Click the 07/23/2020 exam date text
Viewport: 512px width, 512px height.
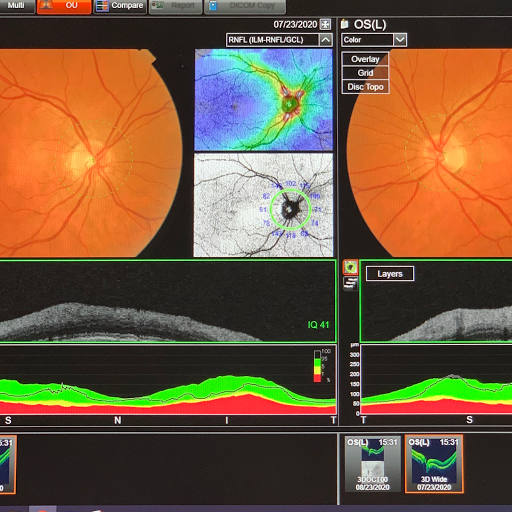click(295, 24)
